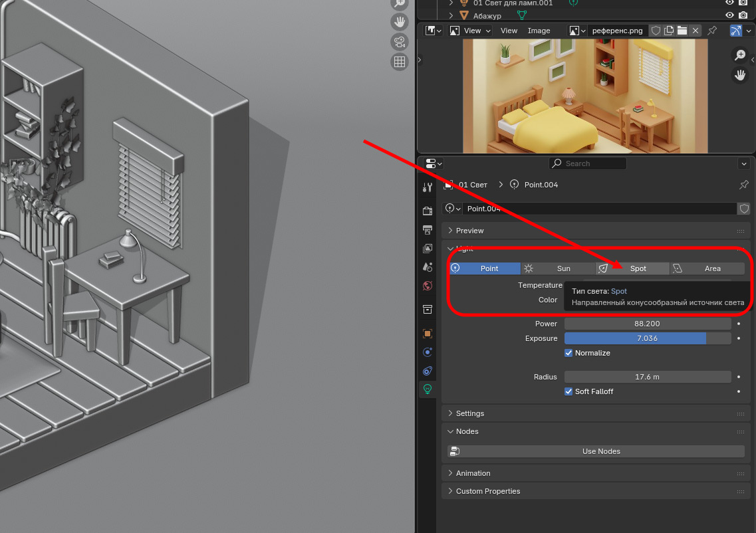Expand the Custom Properties panel
The height and width of the screenshot is (533, 756).
click(487, 491)
